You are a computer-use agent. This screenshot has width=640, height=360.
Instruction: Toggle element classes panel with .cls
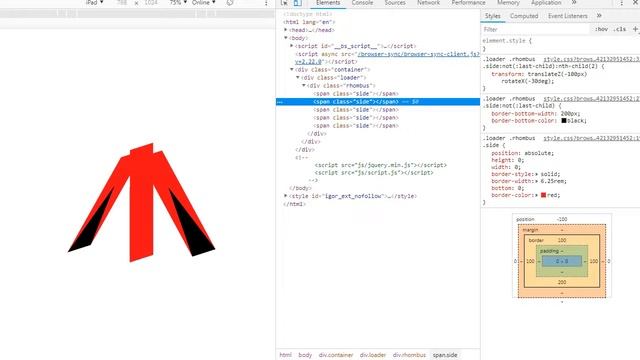tap(619, 29)
